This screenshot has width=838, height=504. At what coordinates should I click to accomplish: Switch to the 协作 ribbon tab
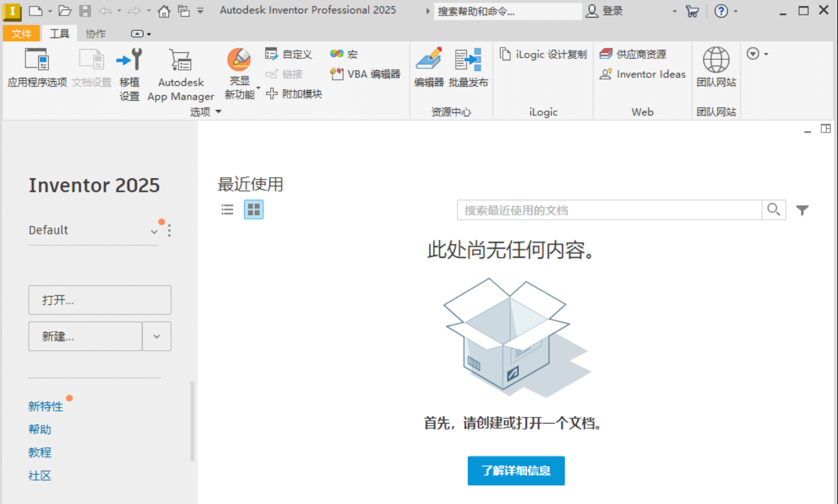pos(96,34)
